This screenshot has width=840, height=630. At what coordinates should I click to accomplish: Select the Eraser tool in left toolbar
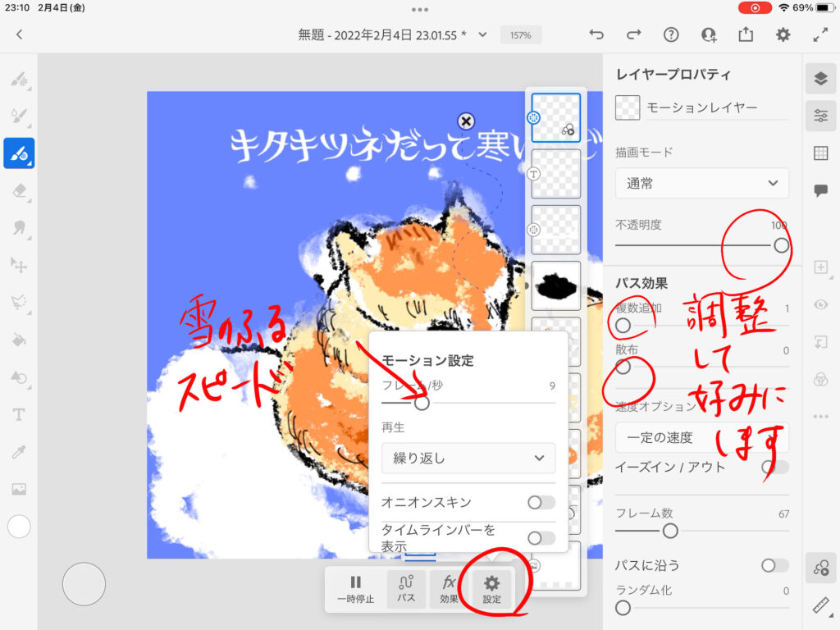(x=19, y=190)
